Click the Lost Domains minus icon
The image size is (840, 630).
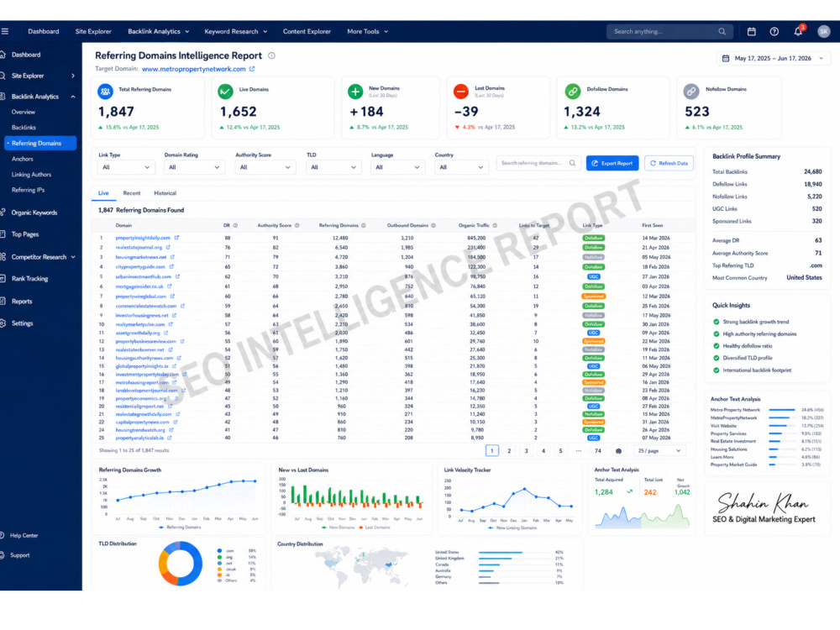coord(460,92)
